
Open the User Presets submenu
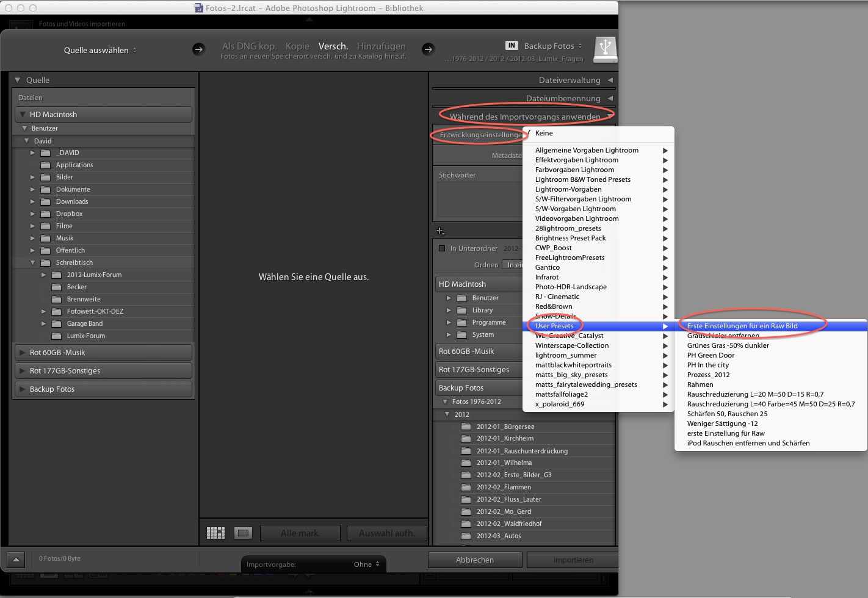[598, 326]
